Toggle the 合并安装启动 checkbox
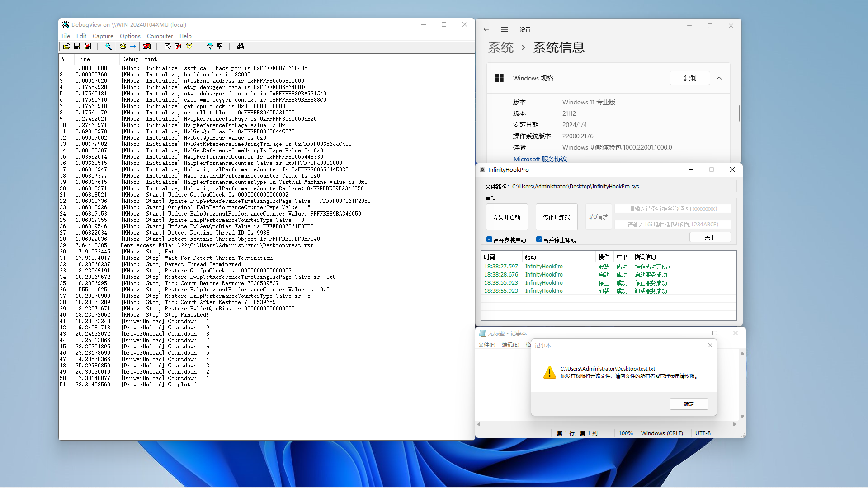This screenshot has width=868, height=488. tap(489, 239)
